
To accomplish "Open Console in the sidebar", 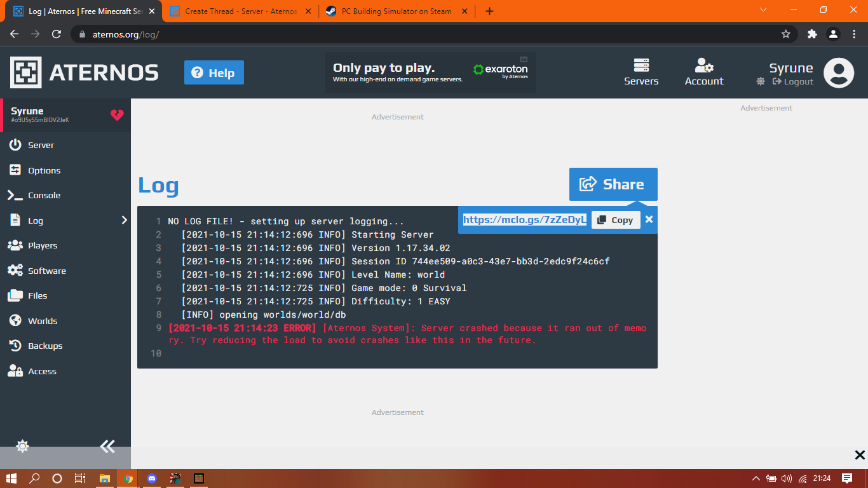I will pos(65,195).
